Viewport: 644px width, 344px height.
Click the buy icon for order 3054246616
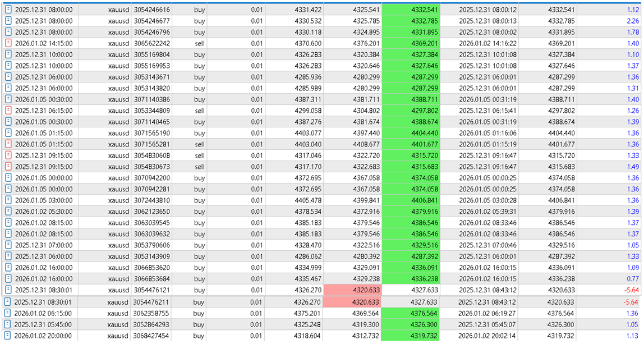[x=8, y=10]
